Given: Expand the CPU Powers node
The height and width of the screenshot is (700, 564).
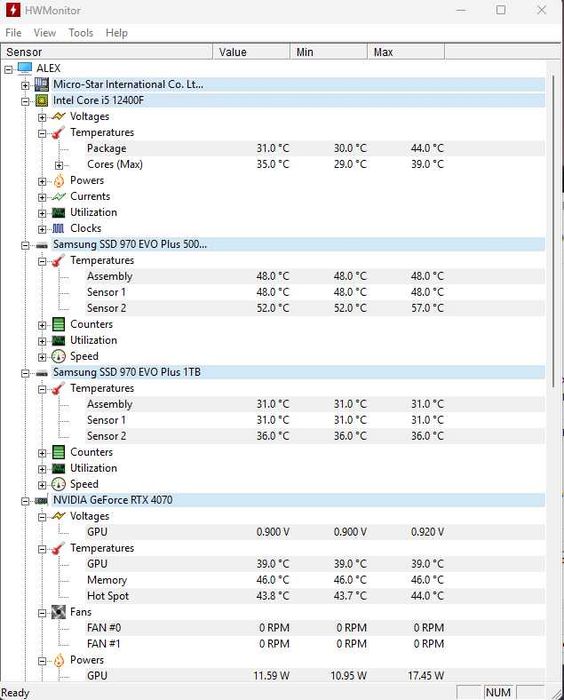Looking at the screenshot, I should (x=42, y=181).
